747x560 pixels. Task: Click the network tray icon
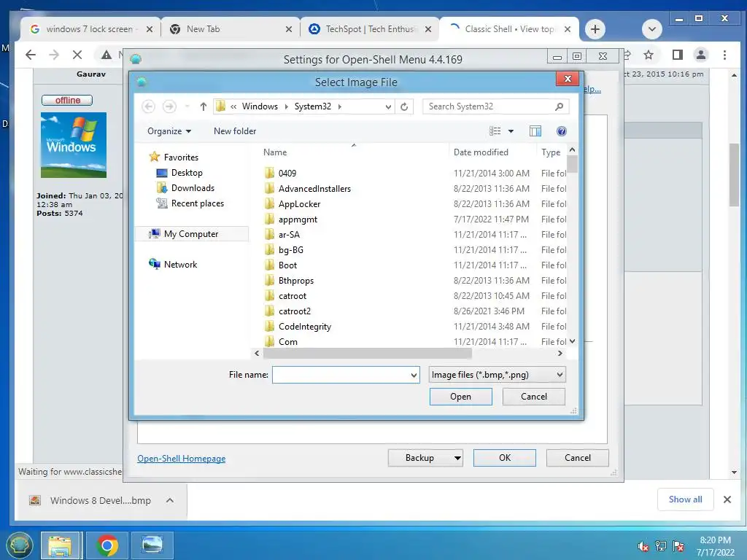(661, 546)
